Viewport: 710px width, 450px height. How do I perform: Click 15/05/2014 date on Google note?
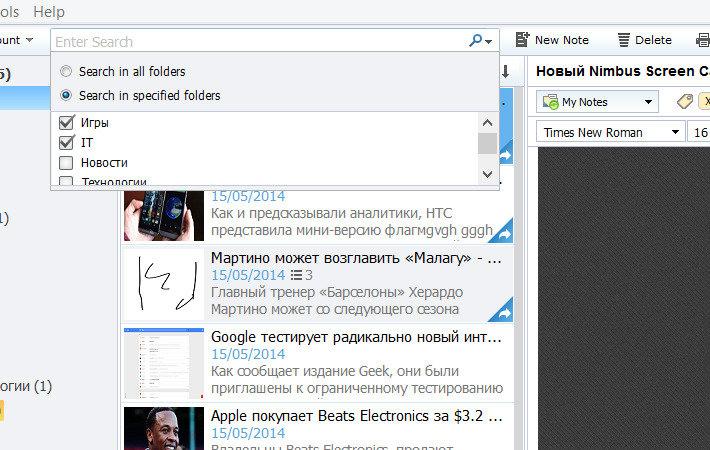pos(248,354)
